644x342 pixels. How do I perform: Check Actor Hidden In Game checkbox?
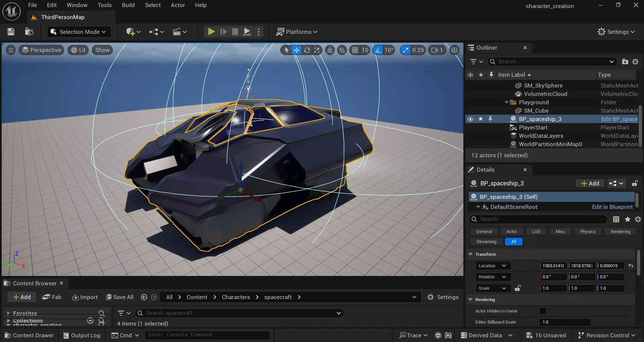(x=543, y=311)
